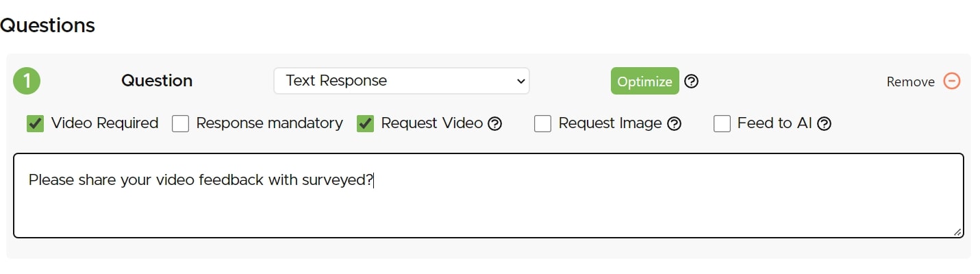Click the orange Remove minus icon

coord(952,81)
